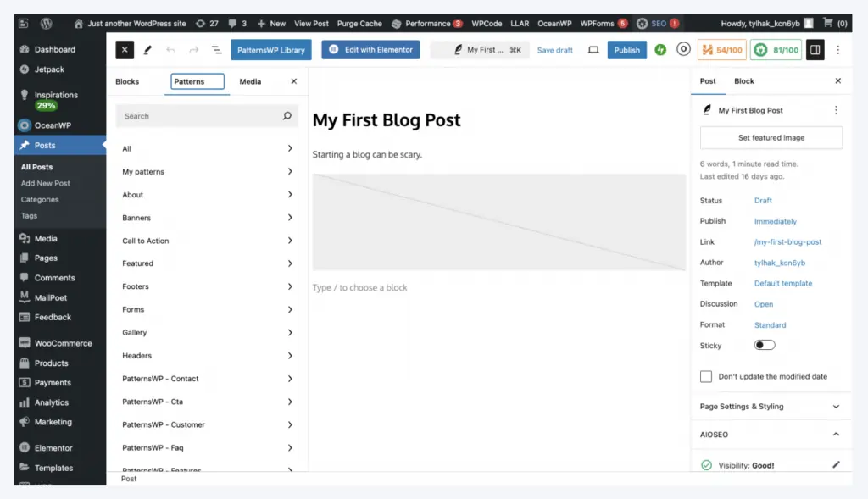Switch to the Patterns tab
This screenshot has height=499, width=868.
[x=197, y=81]
